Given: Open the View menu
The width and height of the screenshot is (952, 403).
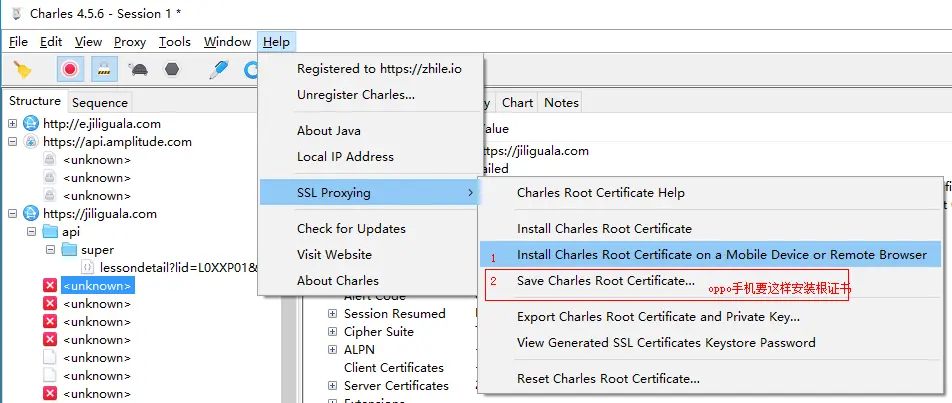Looking at the screenshot, I should click(88, 42).
